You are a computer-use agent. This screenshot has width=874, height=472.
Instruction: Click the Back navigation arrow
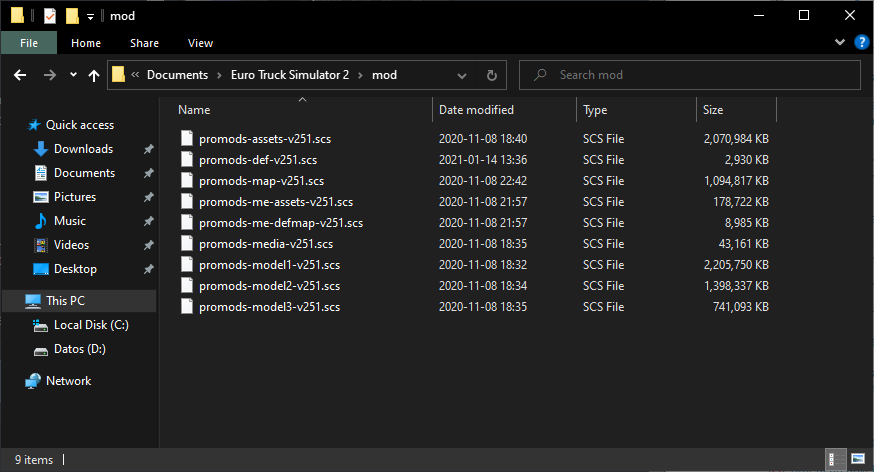click(19, 75)
